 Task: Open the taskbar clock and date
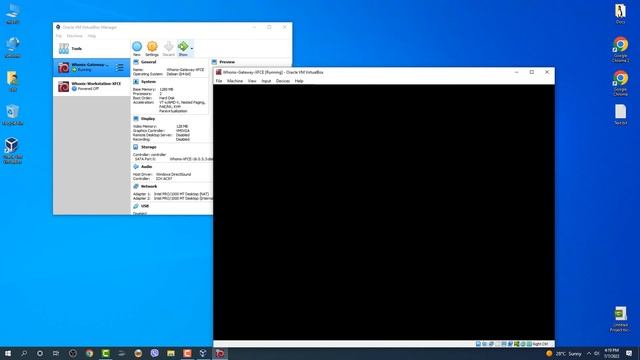click(x=611, y=353)
